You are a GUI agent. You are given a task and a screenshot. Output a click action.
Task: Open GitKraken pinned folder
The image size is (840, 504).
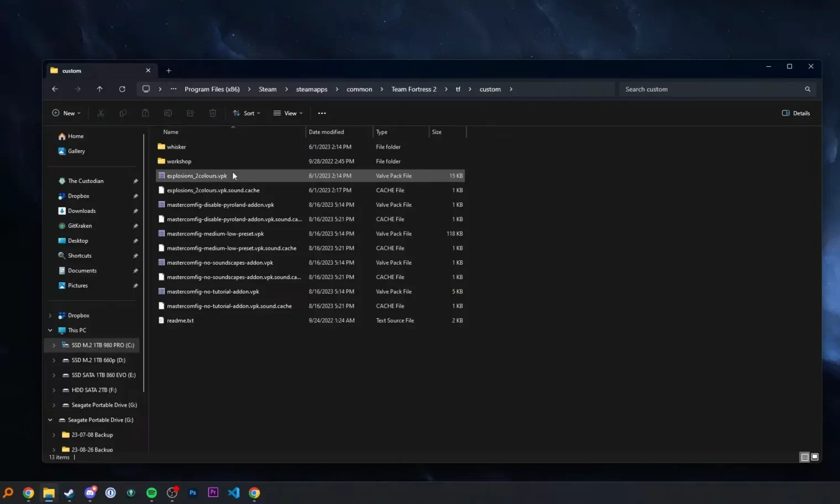tap(80, 225)
